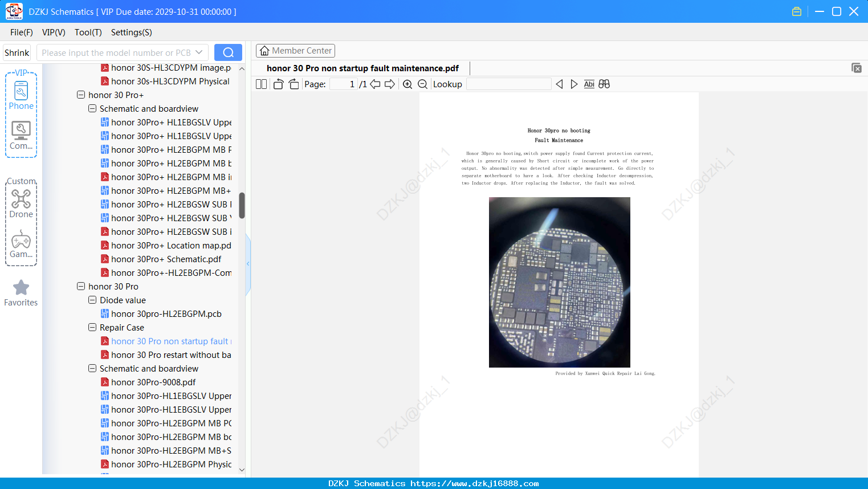868x489 pixels.
Task: Click the file tree vertical scrollbar thumb
Action: point(242,205)
